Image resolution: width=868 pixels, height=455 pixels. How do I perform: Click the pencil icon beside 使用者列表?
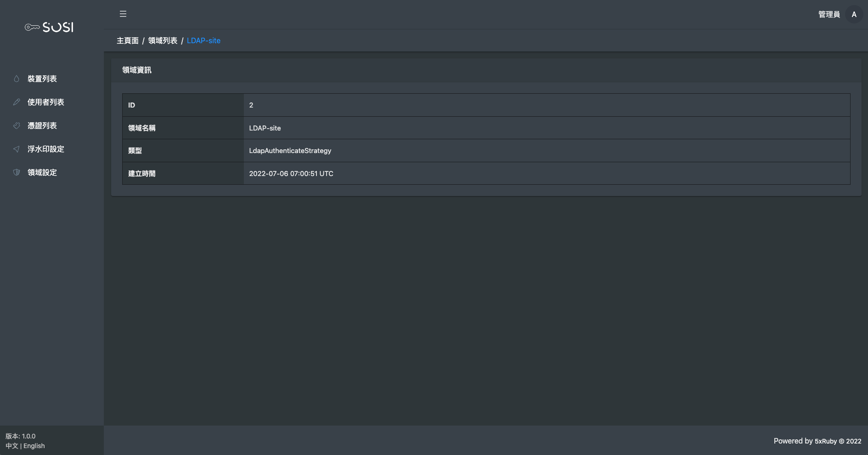click(17, 102)
